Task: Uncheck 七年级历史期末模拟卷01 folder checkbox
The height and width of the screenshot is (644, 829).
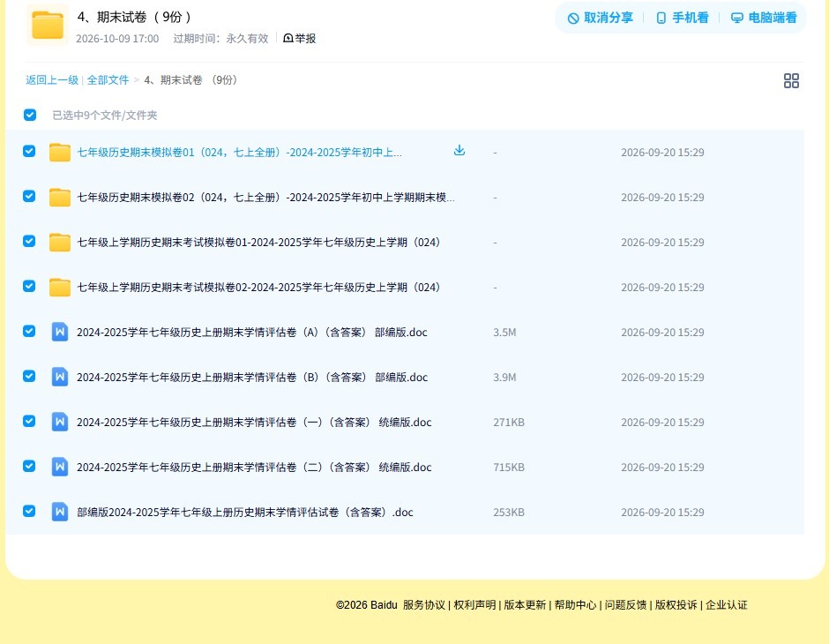Action: pos(30,151)
